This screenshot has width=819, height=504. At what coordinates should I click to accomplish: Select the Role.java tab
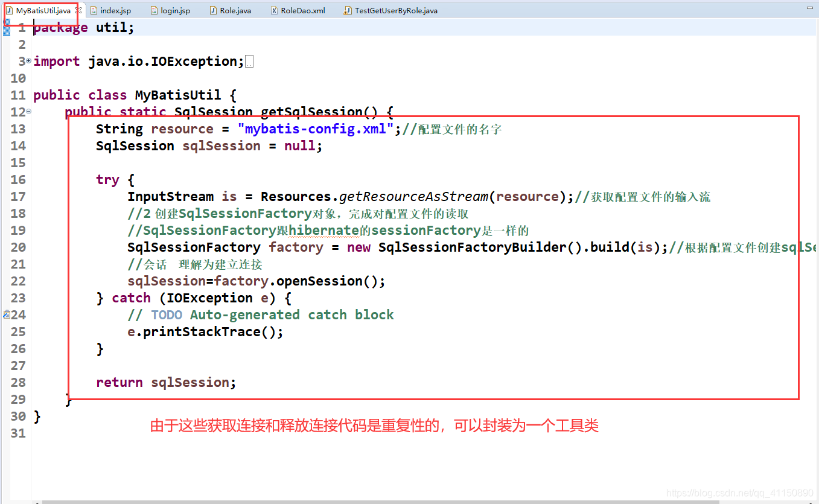(x=230, y=10)
